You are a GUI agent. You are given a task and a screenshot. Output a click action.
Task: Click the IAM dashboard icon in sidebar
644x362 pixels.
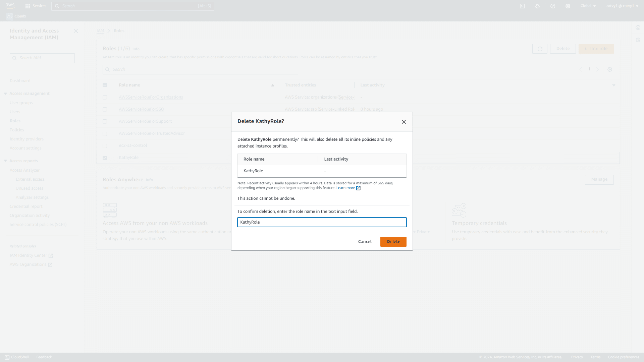20,80
